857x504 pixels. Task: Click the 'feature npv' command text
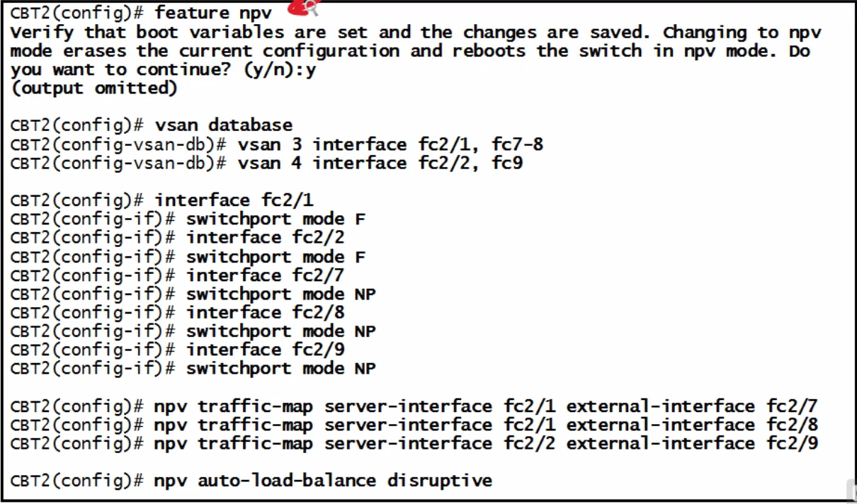tap(213, 13)
